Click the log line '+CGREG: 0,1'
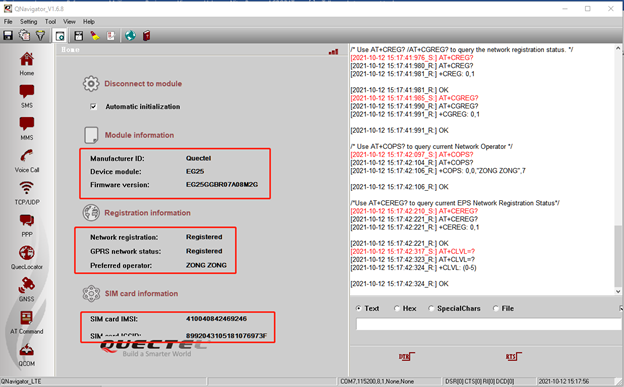Viewport: 624px width, 387px height. pyautogui.click(x=415, y=114)
